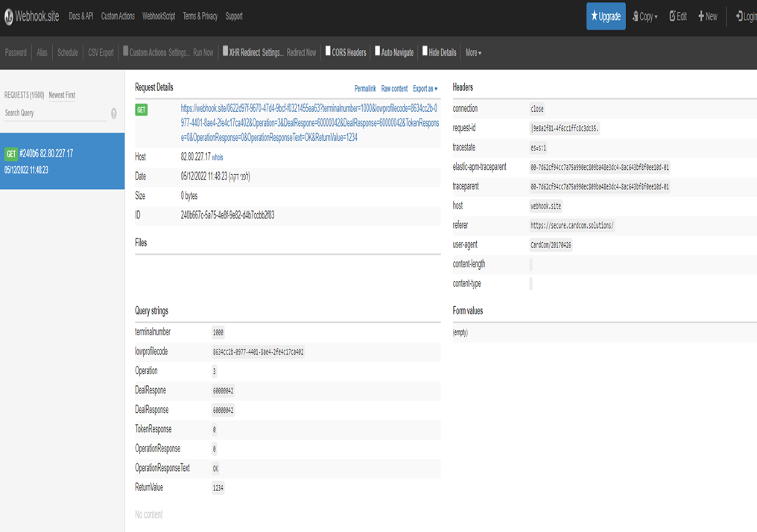Click the search help icon
This screenshot has height=532, width=757.
point(114,113)
